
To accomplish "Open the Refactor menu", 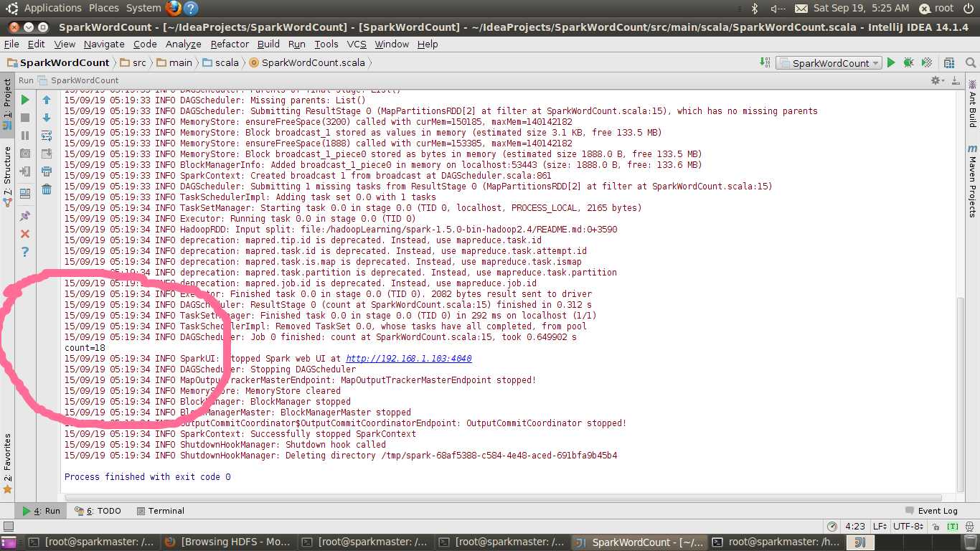I will point(230,44).
